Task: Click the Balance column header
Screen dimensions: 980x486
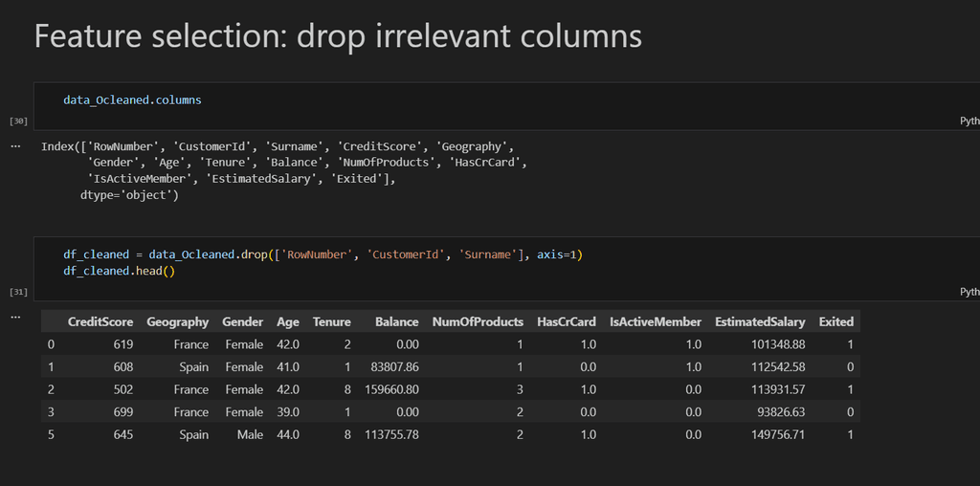Action: click(x=396, y=321)
